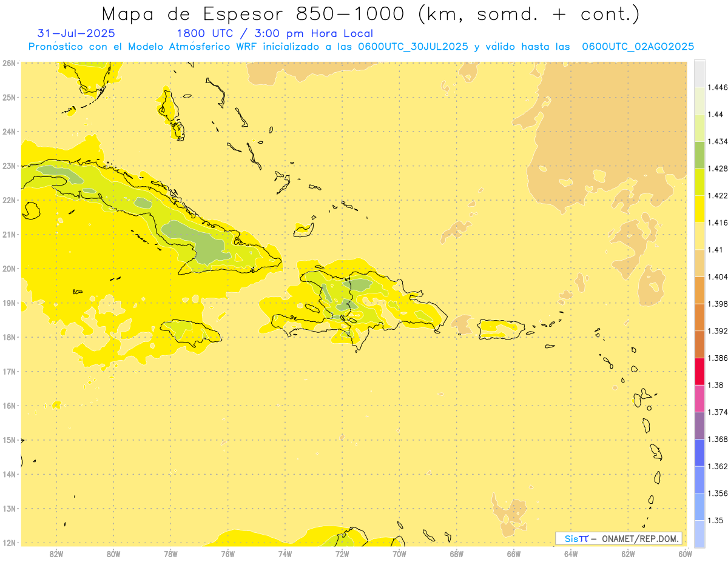The image size is (728, 562).
Task: Click the 18N latitude label
Action: click(9, 337)
